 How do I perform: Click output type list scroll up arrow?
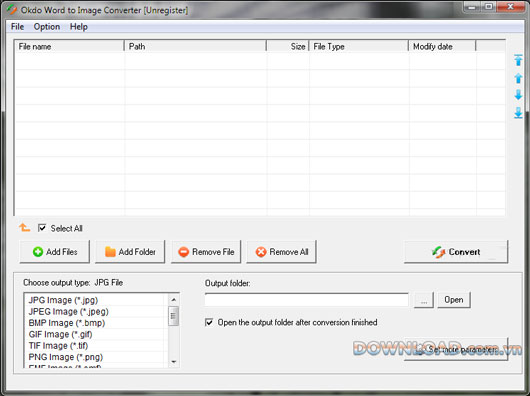click(173, 300)
